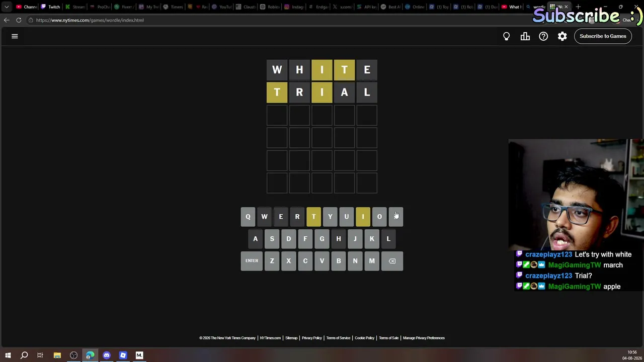
Task: Go back using the browser back arrow
Action: (x=7, y=20)
